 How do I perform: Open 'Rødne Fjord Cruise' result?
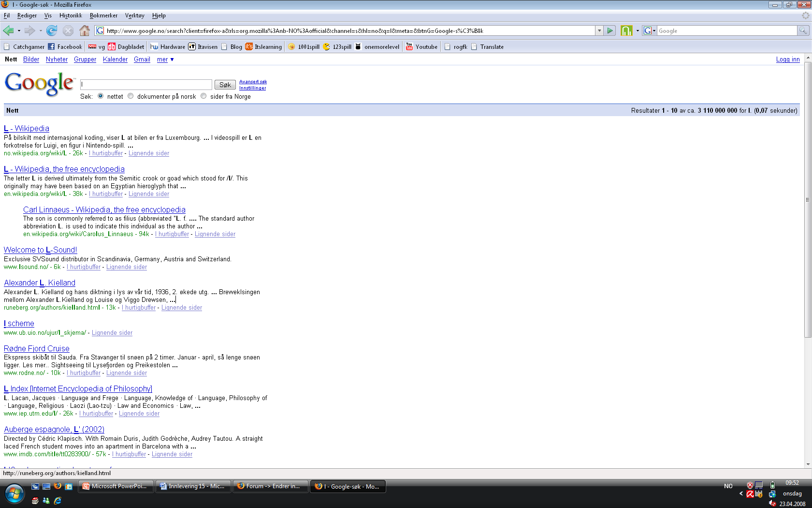coord(37,348)
